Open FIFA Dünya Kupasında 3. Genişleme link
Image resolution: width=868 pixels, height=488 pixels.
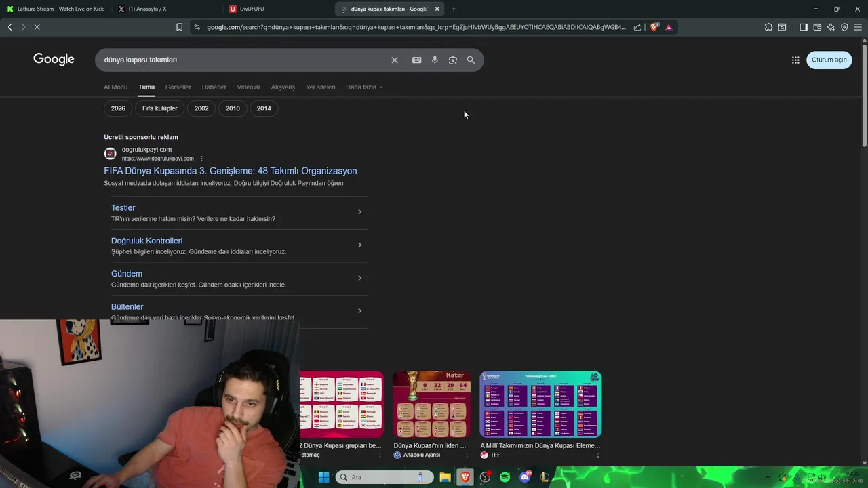[231, 171]
